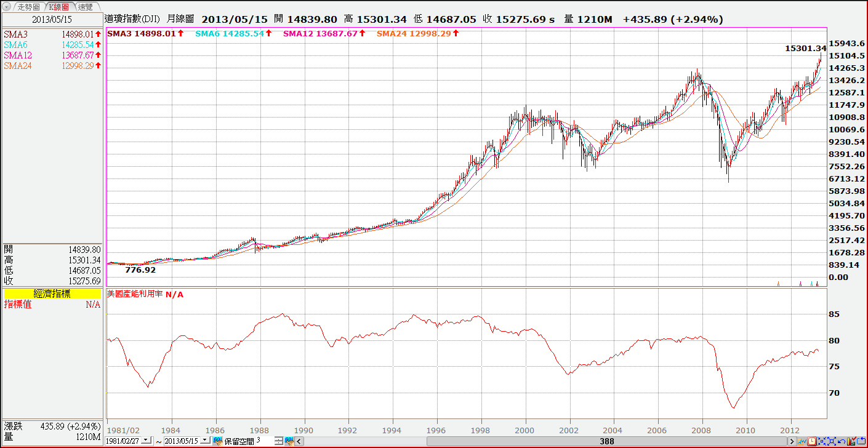Open start date 1981/02/27 dropdown
The width and height of the screenshot is (868, 448).
[x=146, y=441]
